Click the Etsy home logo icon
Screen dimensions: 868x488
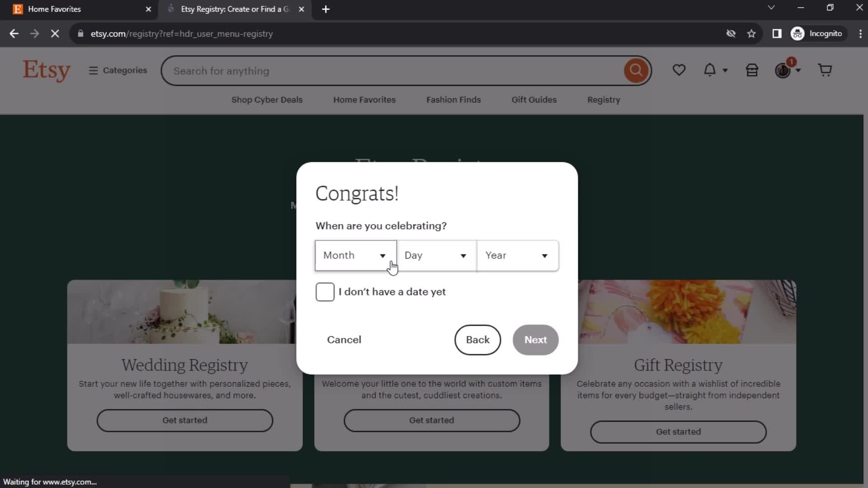coord(47,70)
